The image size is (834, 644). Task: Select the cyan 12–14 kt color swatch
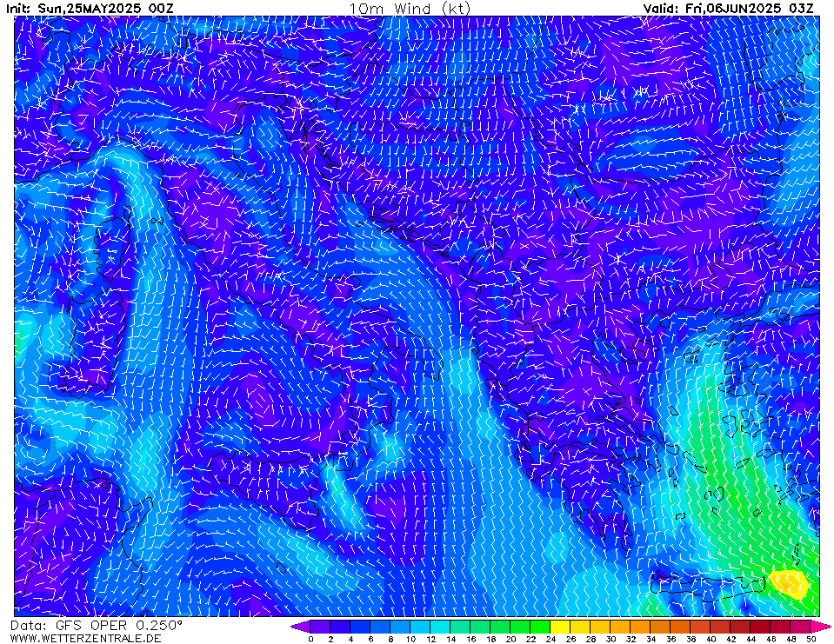click(439, 627)
